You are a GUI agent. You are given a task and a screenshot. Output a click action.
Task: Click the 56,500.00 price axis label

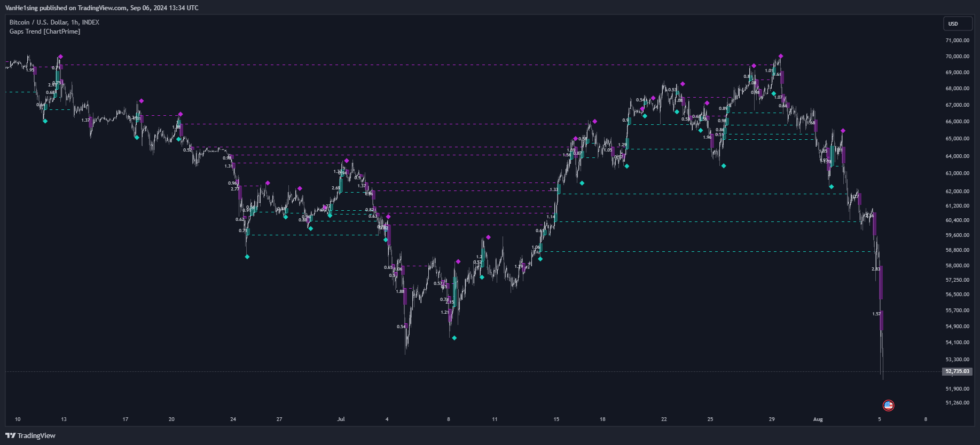(957, 295)
